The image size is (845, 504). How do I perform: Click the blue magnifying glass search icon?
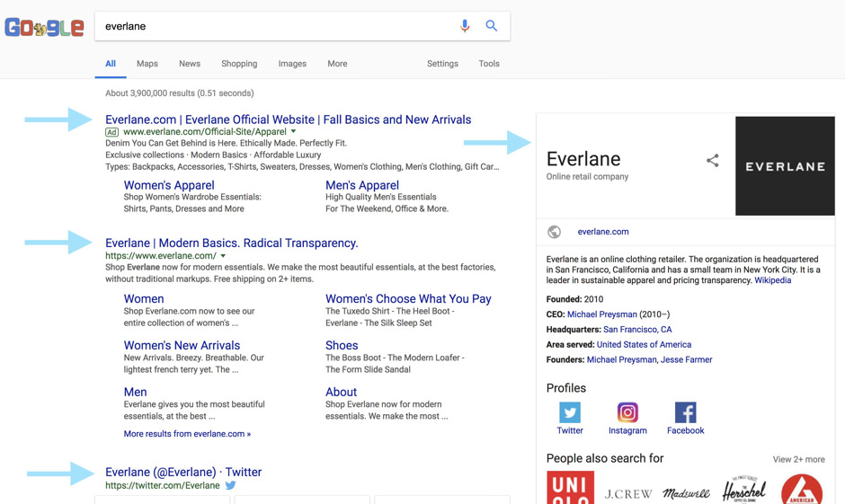(x=492, y=26)
